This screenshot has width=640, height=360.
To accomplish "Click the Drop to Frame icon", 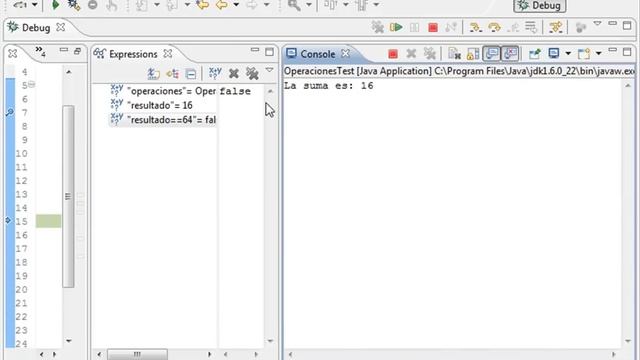I will 531,27.
